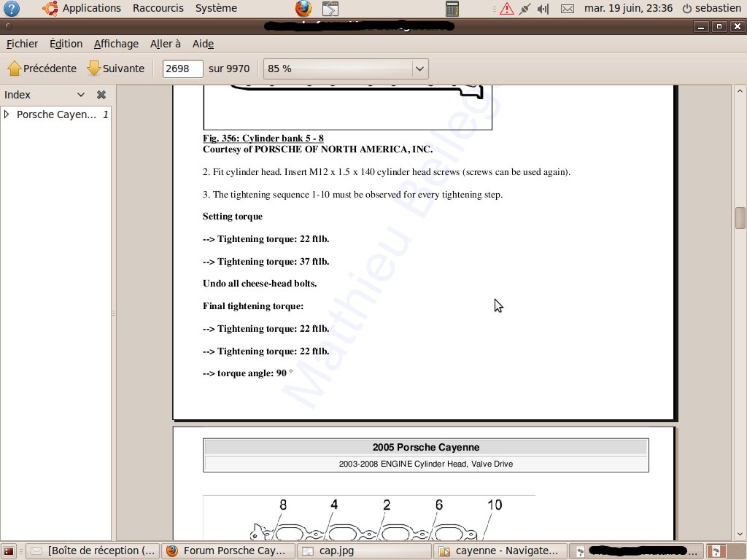The image size is (747, 560).
Task: Click the page number field showing 2698
Action: (x=182, y=69)
